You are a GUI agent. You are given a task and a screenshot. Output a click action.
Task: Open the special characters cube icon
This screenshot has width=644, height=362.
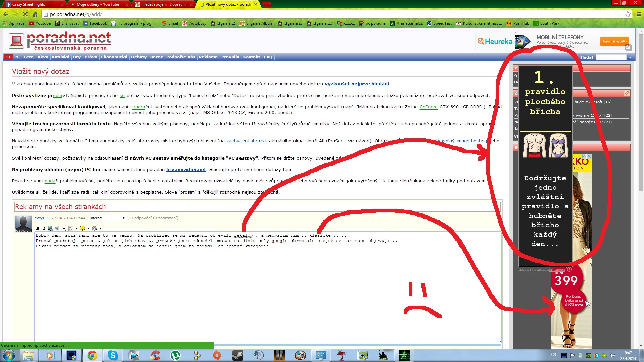point(94,228)
